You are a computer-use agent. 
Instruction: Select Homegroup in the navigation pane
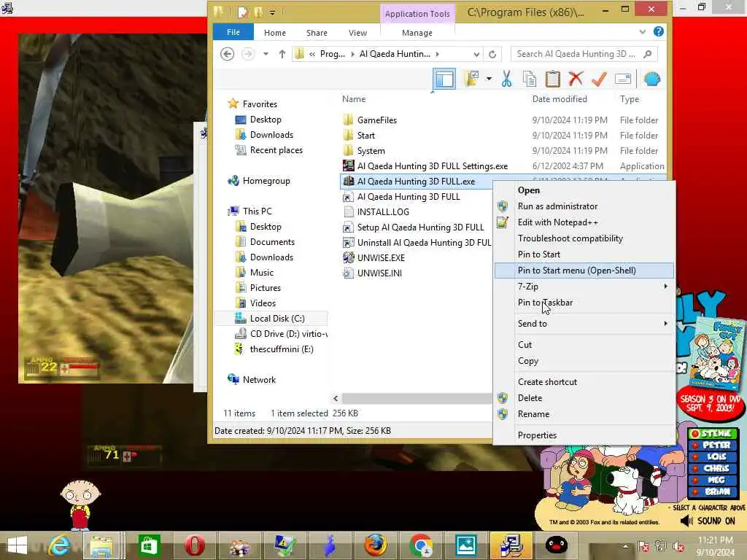(x=266, y=181)
